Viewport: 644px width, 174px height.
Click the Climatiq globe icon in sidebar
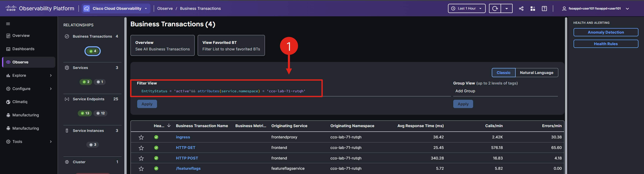point(8,102)
